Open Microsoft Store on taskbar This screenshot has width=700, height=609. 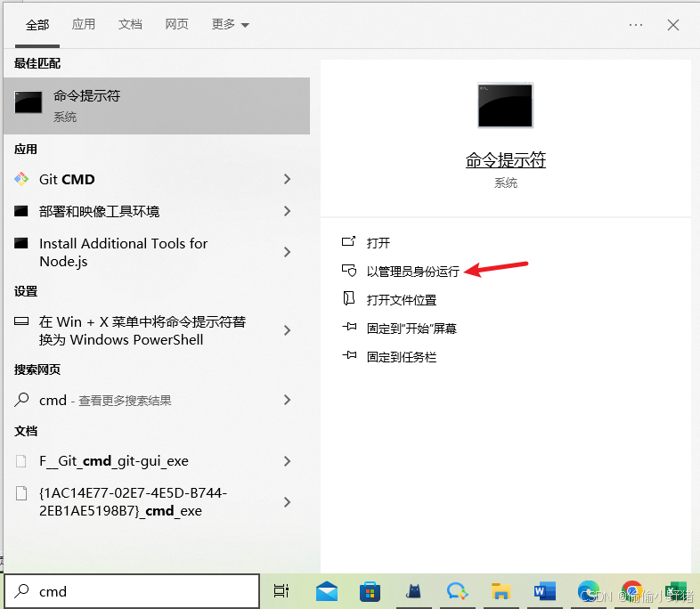370,591
